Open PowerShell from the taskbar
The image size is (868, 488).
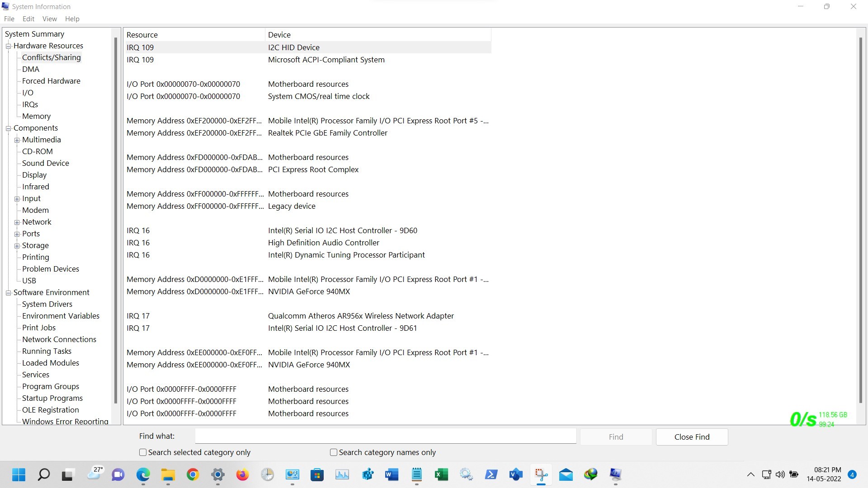(x=491, y=474)
